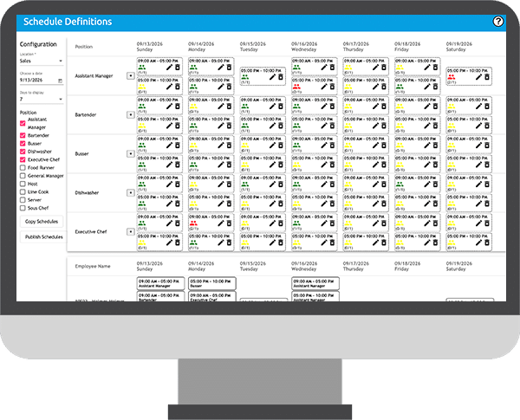Viewport: 520px width, 420px height.
Task: Expand the Busser row dropdown button
Action: coord(131,154)
